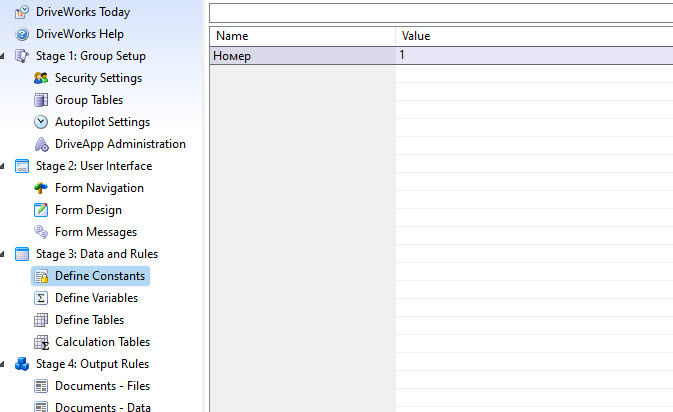Open DriveApp Administration

[x=120, y=144]
